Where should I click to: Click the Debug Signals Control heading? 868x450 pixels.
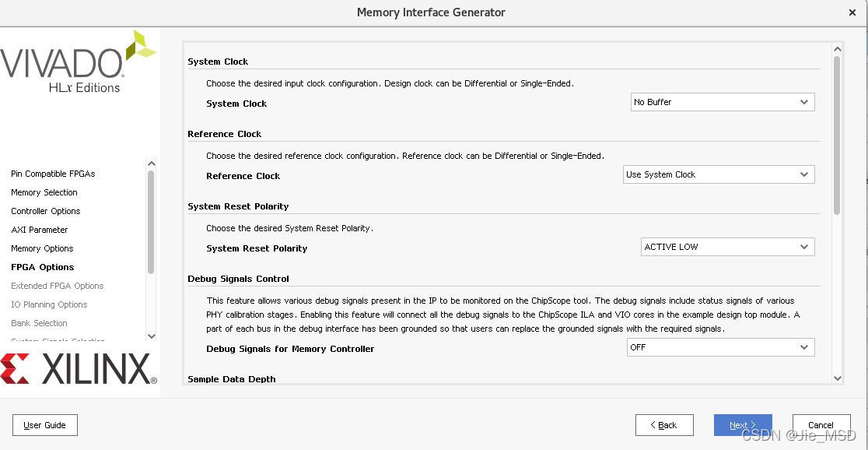tap(239, 279)
